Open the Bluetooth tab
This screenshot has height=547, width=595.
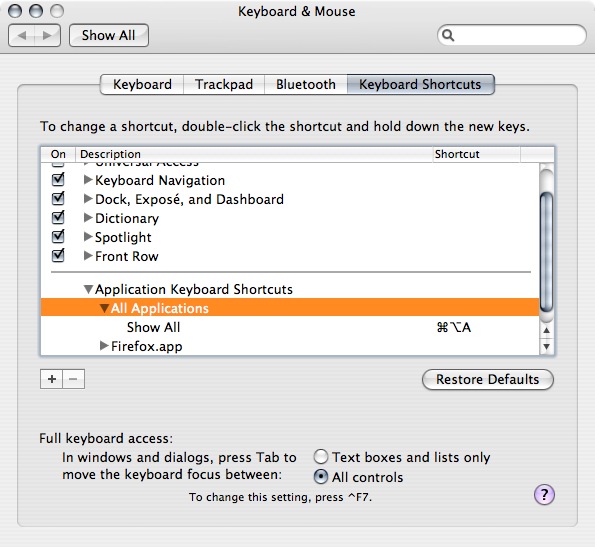coord(306,84)
